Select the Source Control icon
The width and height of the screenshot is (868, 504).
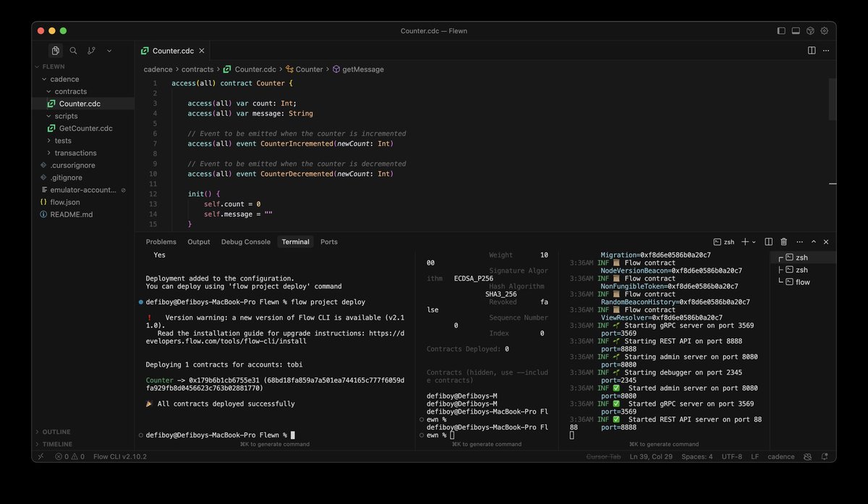point(91,51)
